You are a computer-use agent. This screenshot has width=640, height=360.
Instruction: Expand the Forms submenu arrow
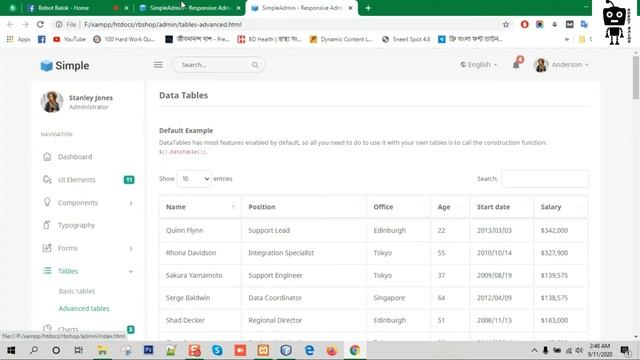coord(131,248)
